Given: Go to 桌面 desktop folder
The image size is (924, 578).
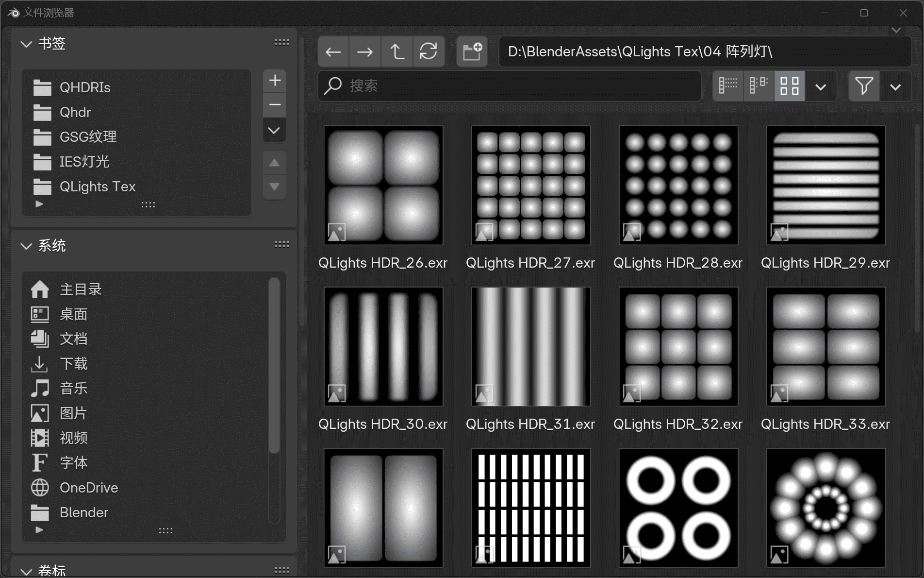Looking at the screenshot, I should 146,314.
